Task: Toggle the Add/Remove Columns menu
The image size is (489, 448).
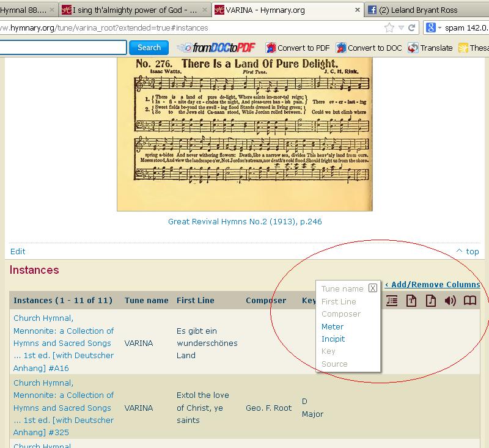Action: [x=433, y=284]
